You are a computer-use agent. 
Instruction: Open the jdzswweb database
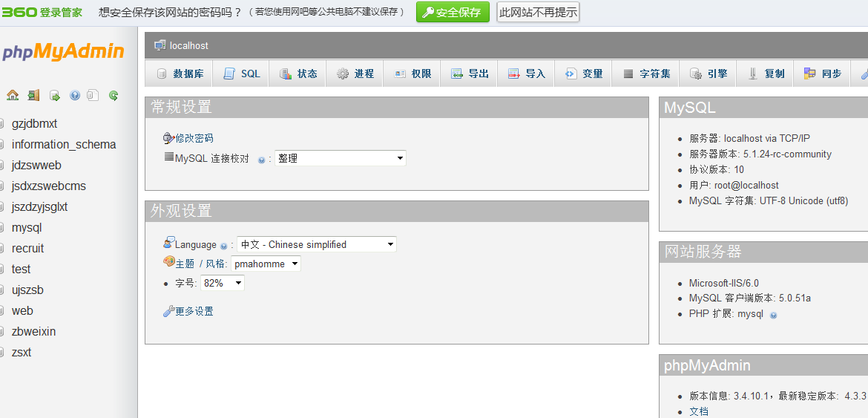tap(36, 165)
